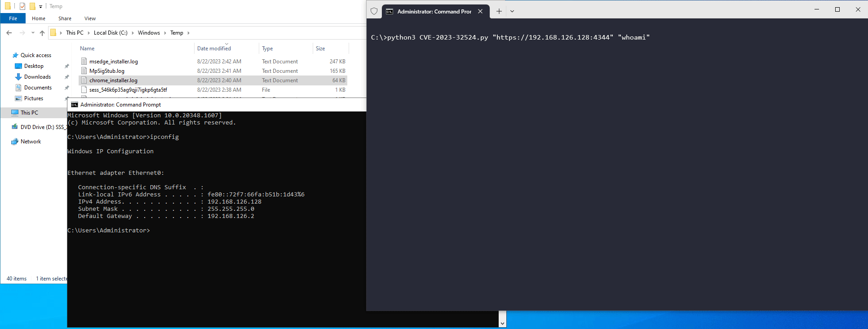Open the File ribbon menu
The image size is (868, 329).
[x=13, y=18]
